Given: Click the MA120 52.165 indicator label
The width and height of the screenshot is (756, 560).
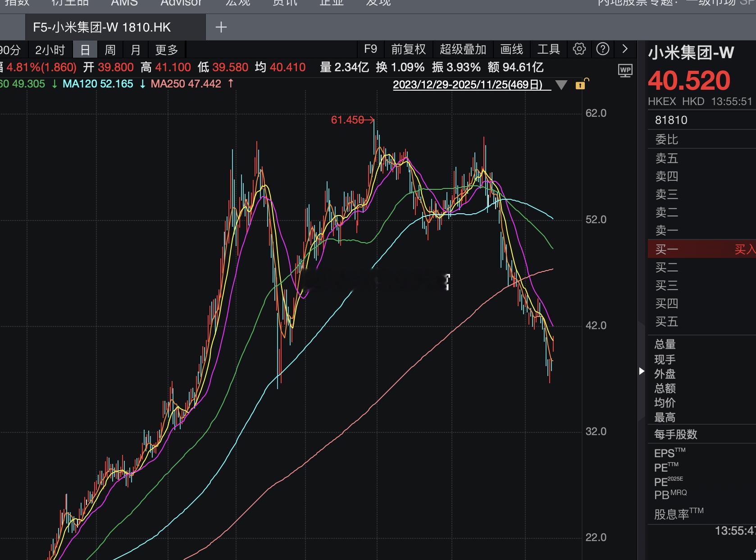Looking at the screenshot, I should (98, 84).
